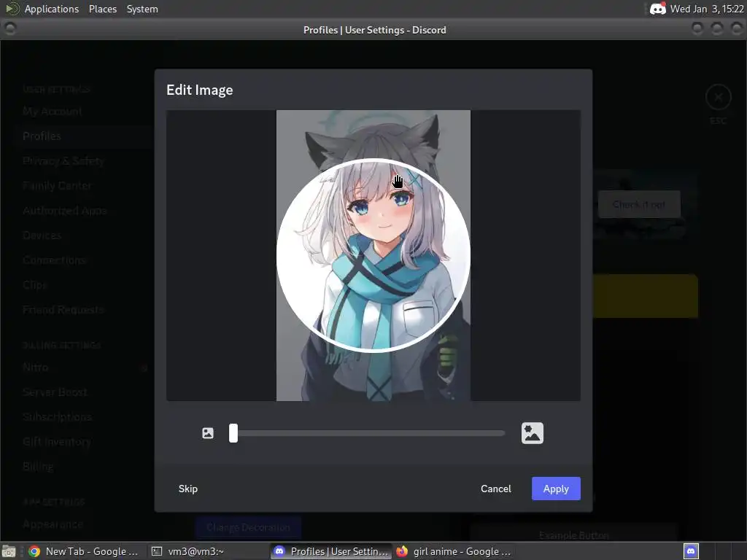Switch to girl anime Firefox taskbar item
The height and width of the screenshot is (560, 747).
pyautogui.click(x=454, y=551)
